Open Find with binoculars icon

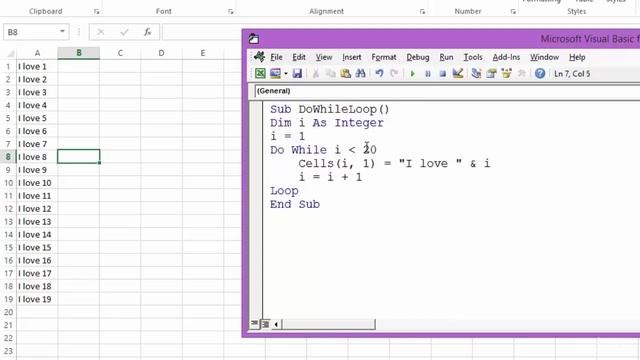pyautogui.click(x=360, y=73)
